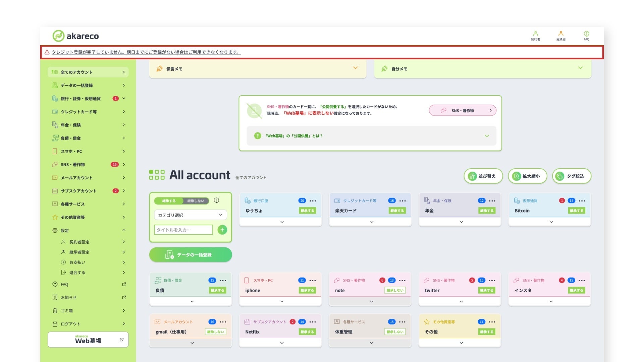The image size is (644, 362).
Task: Click the タイトルを入力 text field
Action: [x=183, y=230]
